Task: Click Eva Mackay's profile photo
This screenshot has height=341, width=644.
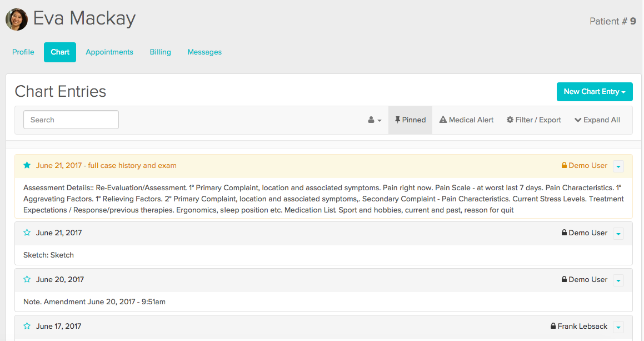Action: click(x=17, y=19)
